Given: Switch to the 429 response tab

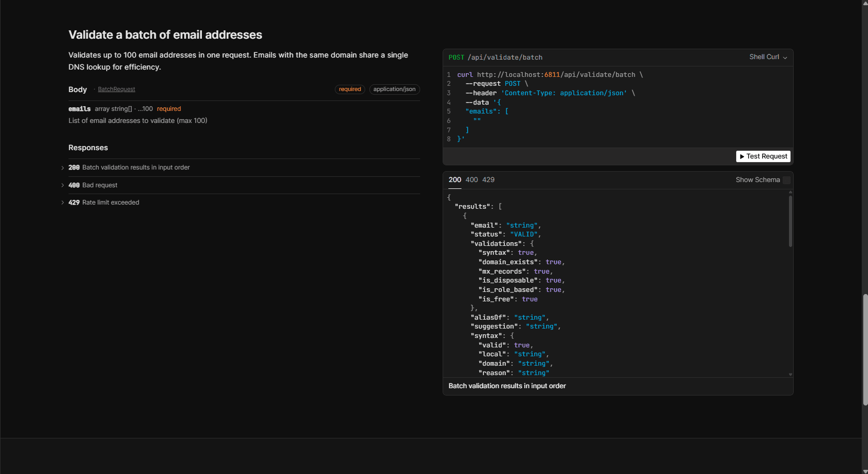Looking at the screenshot, I should tap(488, 180).
